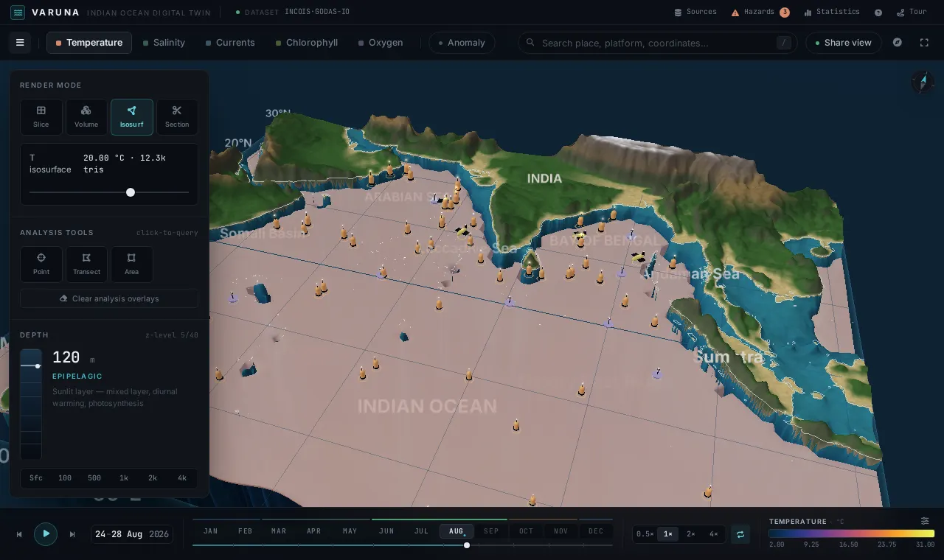The height and width of the screenshot is (560, 944).
Task: Open the hamburger sidebar menu
Action: click(20, 43)
